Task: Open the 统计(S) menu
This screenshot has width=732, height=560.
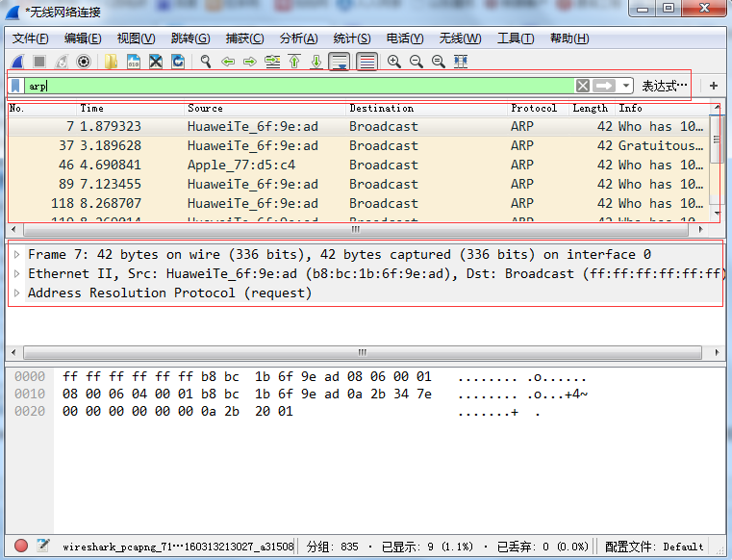Action: [x=352, y=38]
